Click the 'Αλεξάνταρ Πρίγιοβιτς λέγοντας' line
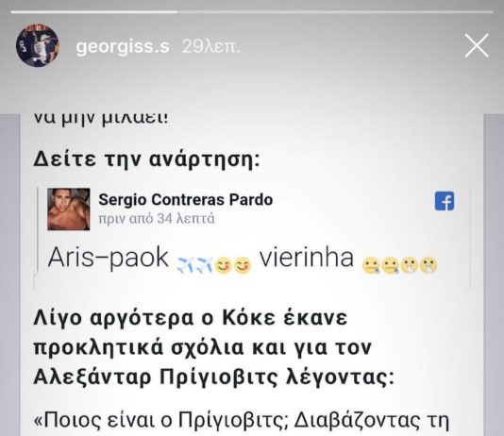 click(x=213, y=377)
